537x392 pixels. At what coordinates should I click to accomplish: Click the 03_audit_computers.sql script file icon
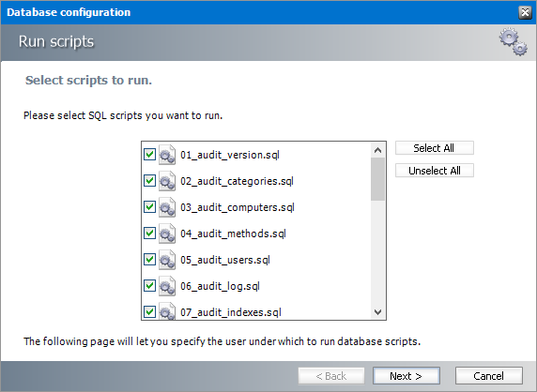[x=167, y=207]
